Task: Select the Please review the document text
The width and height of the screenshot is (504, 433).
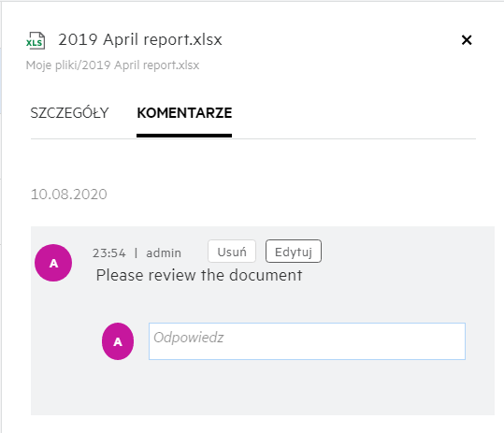Action: [x=199, y=275]
